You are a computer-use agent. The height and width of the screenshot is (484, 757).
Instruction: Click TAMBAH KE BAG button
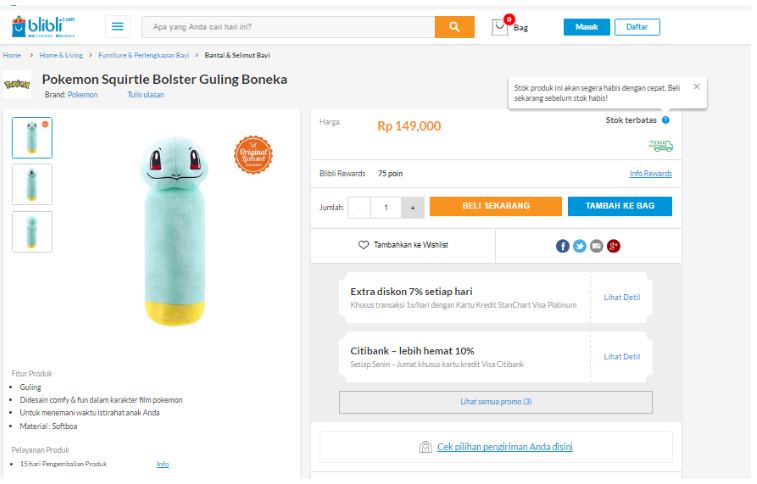click(x=619, y=206)
